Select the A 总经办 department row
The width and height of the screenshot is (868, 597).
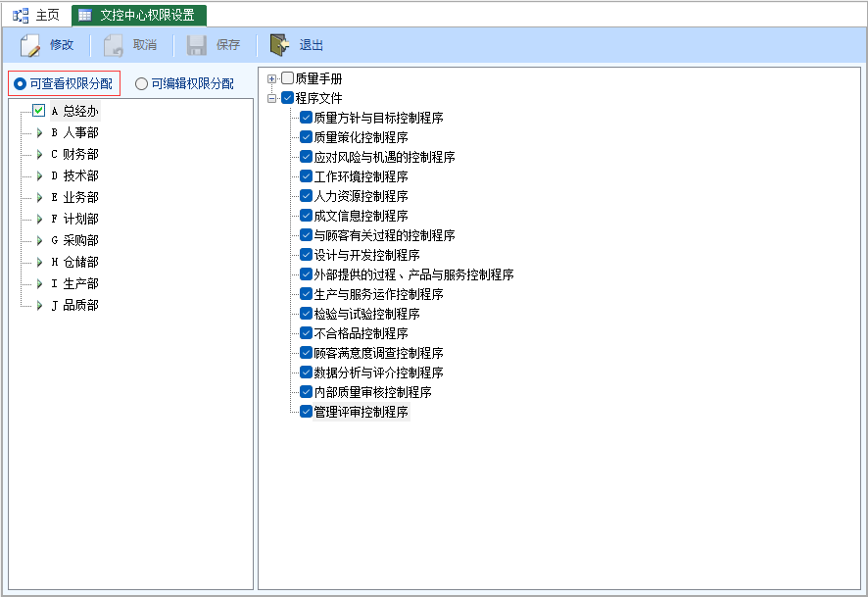(75, 111)
